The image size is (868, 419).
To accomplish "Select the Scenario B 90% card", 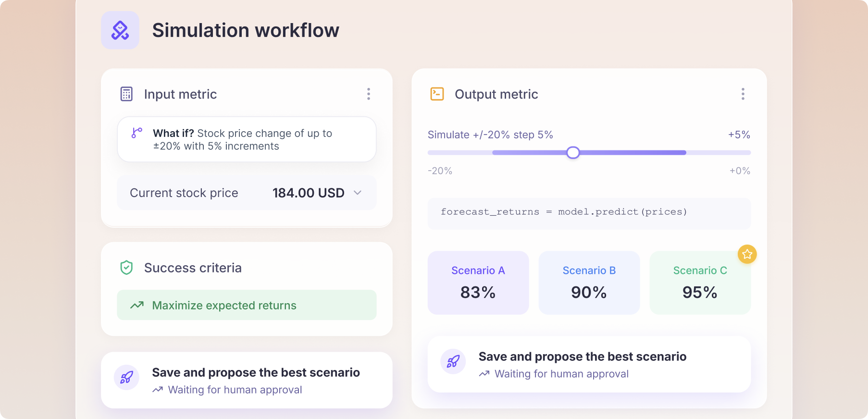I will [589, 283].
